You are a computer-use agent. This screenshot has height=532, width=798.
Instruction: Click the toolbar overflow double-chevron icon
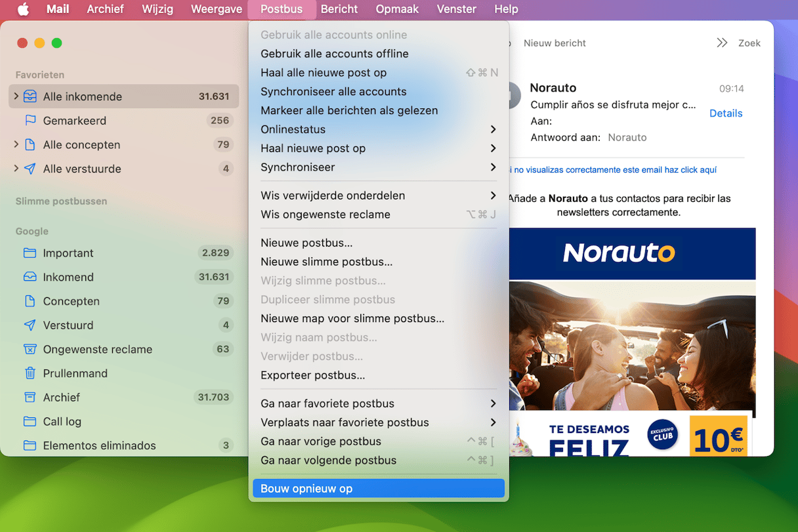coord(722,43)
